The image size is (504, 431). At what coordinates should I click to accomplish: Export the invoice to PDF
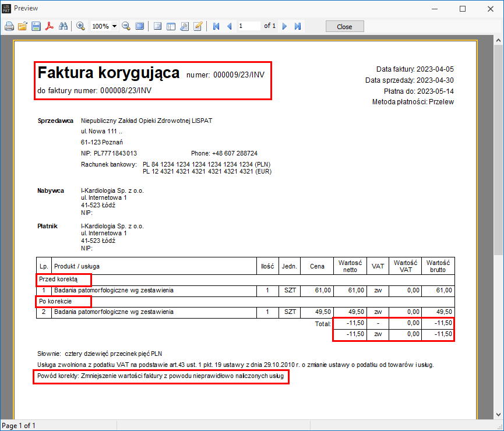point(50,26)
